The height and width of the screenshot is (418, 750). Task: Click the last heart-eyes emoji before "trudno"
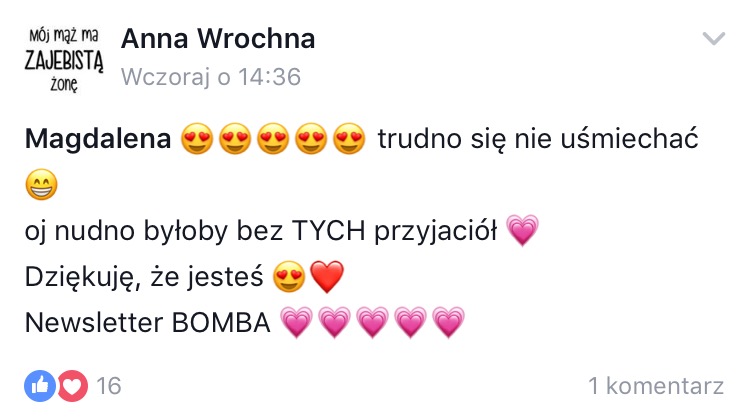pyautogui.click(x=349, y=139)
